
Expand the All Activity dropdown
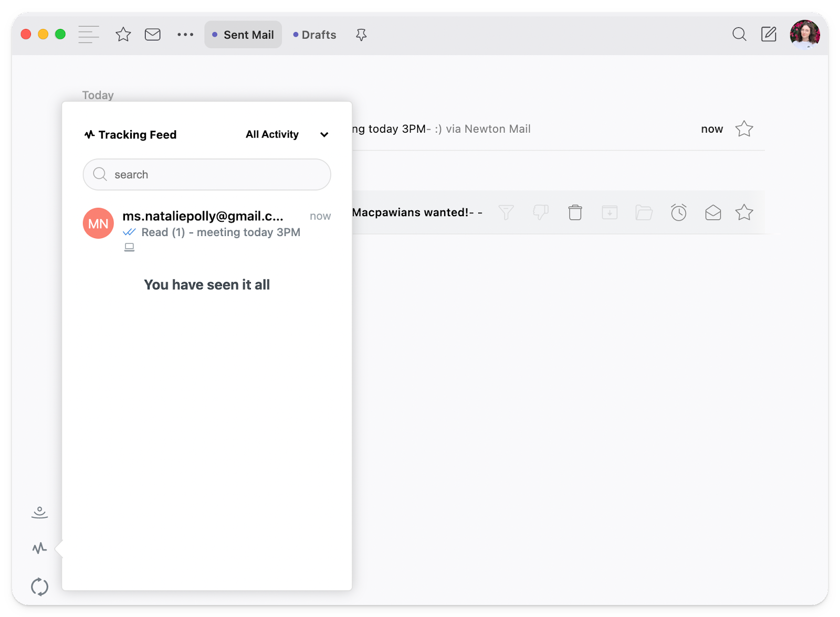tap(287, 134)
